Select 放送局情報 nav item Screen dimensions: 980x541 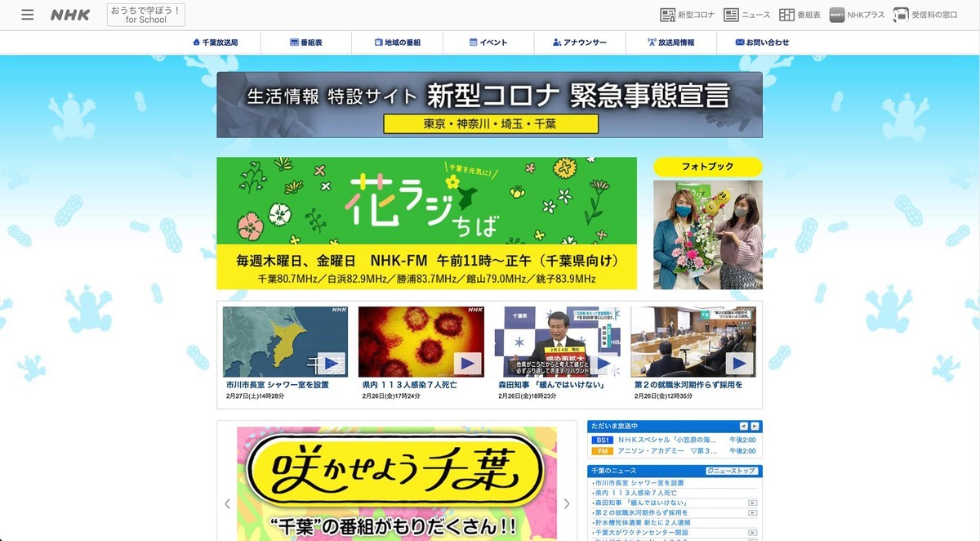pos(670,42)
